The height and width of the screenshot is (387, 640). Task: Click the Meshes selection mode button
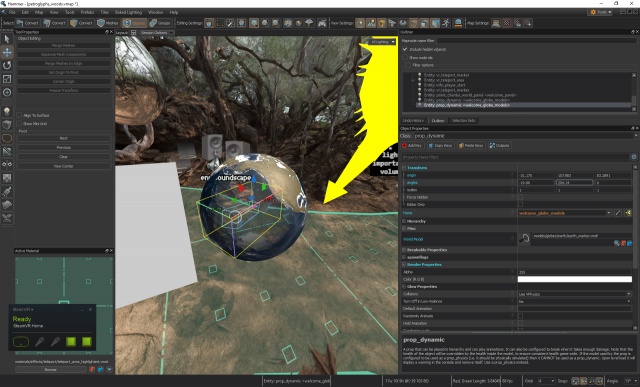click(x=108, y=23)
